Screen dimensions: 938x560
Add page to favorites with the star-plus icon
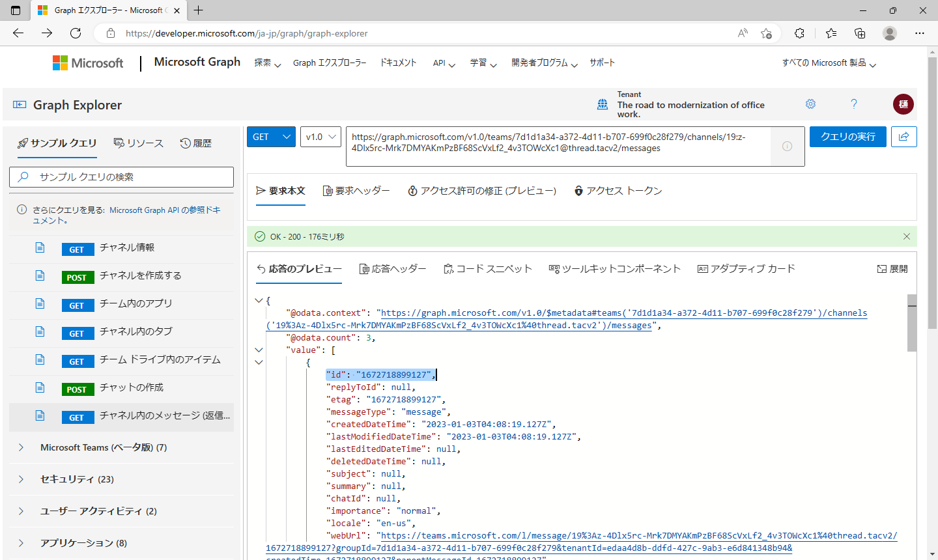point(767,33)
